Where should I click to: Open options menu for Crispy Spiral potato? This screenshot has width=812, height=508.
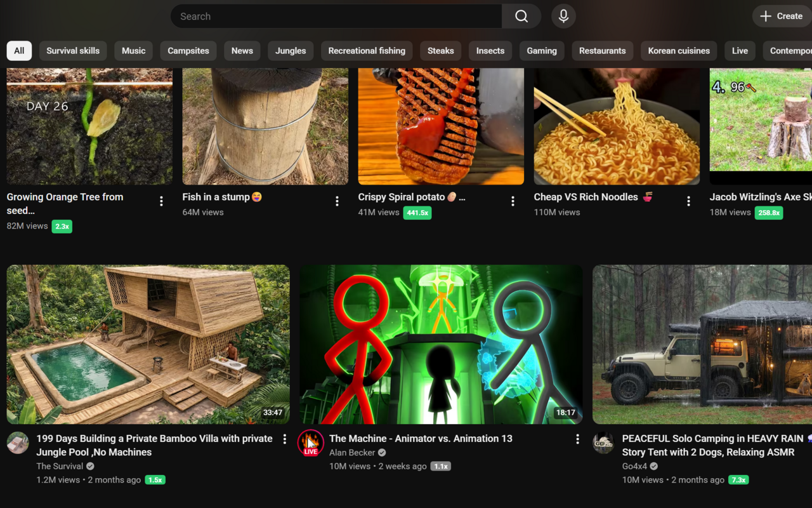[513, 201]
